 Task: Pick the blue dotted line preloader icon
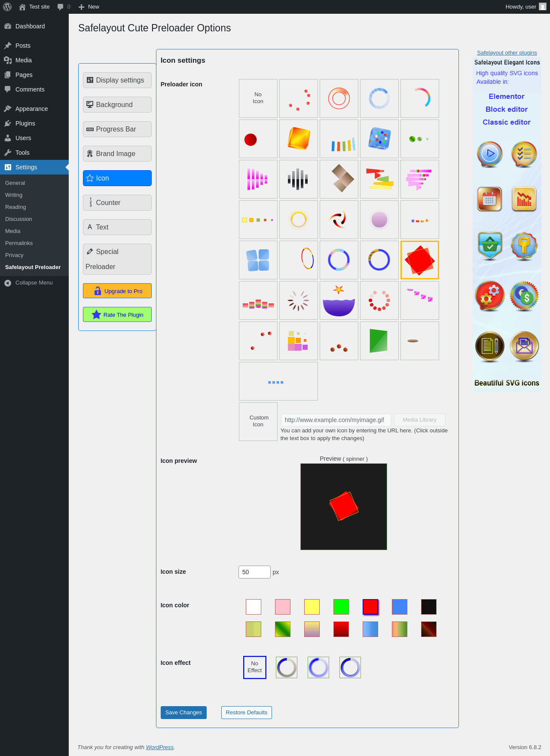coord(278,381)
